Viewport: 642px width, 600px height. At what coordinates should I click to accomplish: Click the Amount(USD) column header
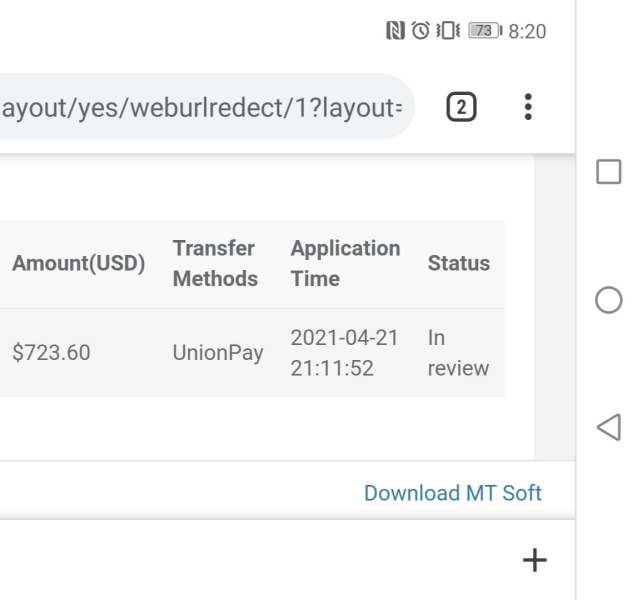tap(78, 264)
